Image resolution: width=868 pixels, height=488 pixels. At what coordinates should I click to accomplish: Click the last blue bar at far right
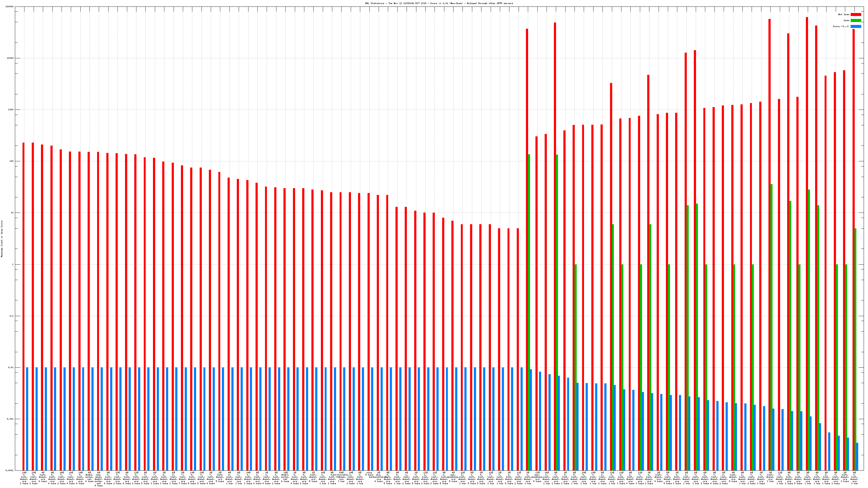[x=857, y=456]
